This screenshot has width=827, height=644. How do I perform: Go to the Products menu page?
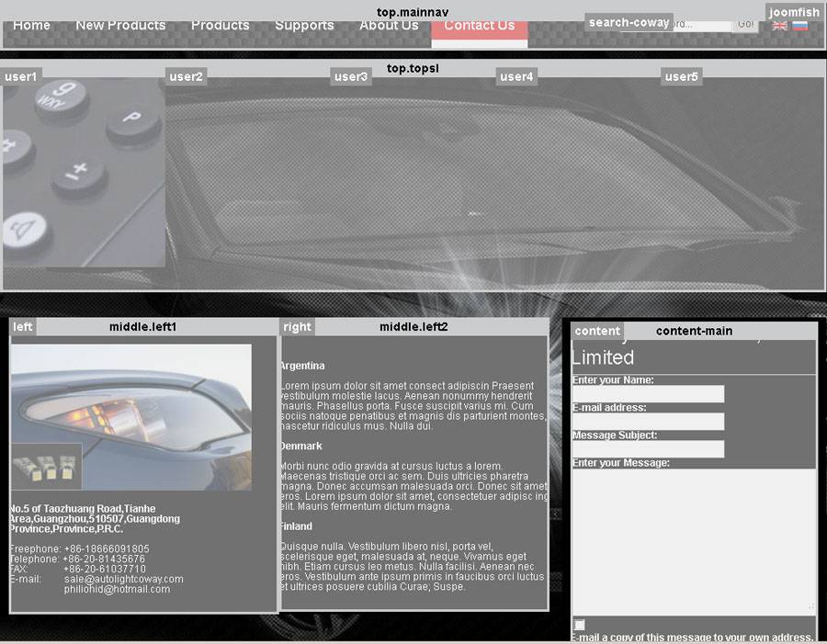click(220, 26)
